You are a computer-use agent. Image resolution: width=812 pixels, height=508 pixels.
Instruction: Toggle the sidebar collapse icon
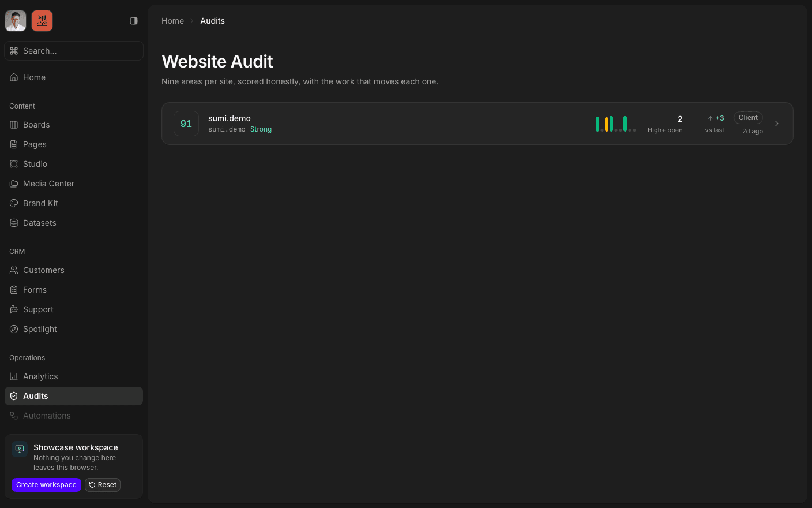point(134,21)
